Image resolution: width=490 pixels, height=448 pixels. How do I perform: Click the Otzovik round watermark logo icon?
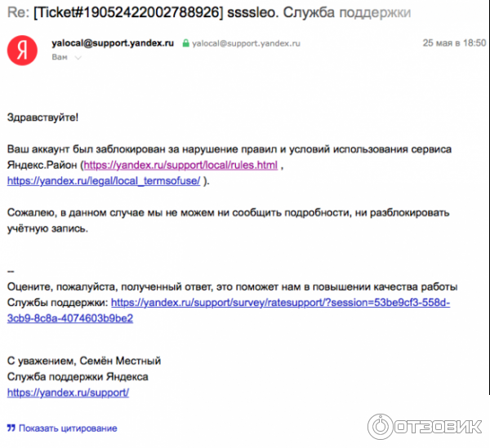(380, 427)
